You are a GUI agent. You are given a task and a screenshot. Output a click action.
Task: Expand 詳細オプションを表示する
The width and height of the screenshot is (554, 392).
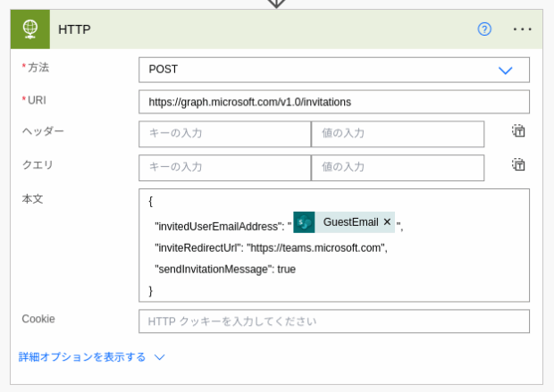pos(91,357)
